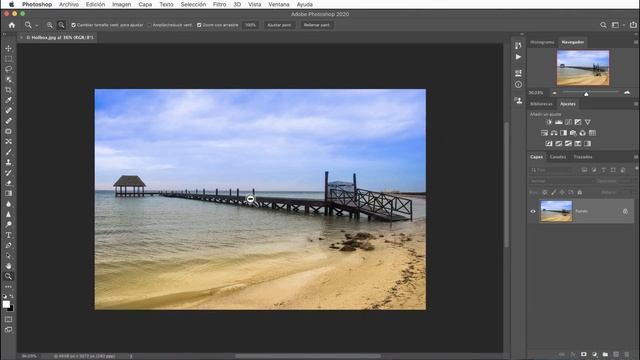Click the 'Ajustar pant.' button
The width and height of the screenshot is (640, 360).
(279, 25)
